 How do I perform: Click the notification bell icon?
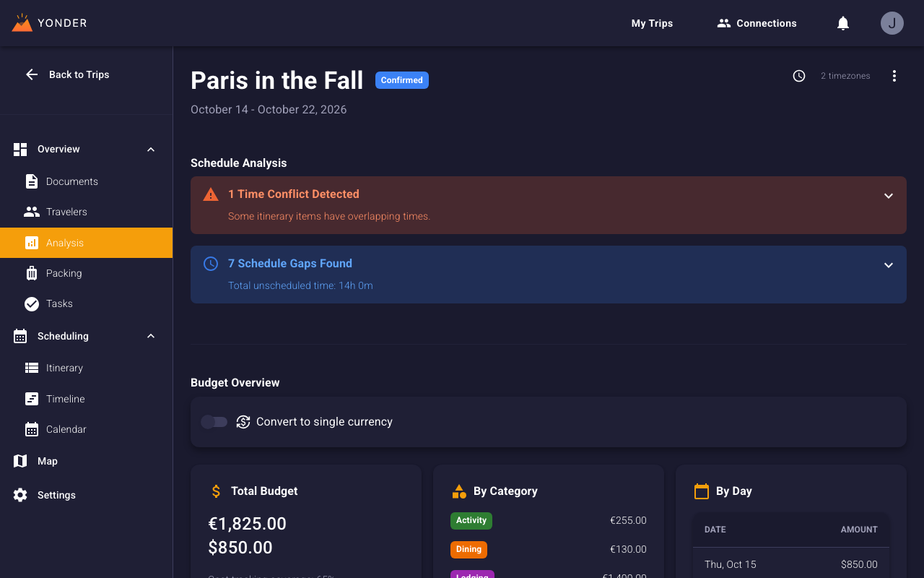(x=842, y=22)
